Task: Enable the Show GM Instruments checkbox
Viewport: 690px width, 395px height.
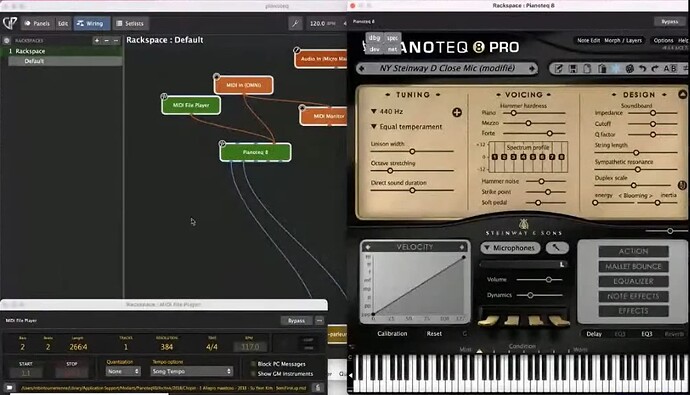Action: 253,373
